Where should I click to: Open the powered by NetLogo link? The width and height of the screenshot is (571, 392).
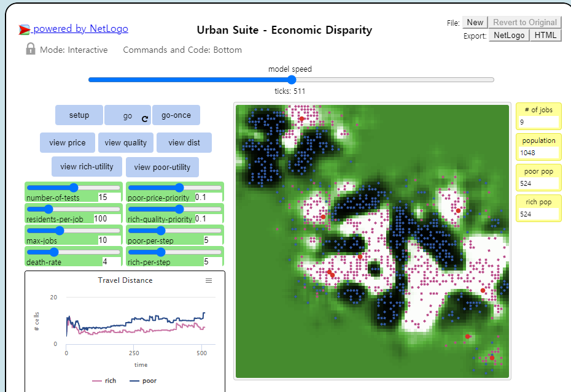(80, 28)
